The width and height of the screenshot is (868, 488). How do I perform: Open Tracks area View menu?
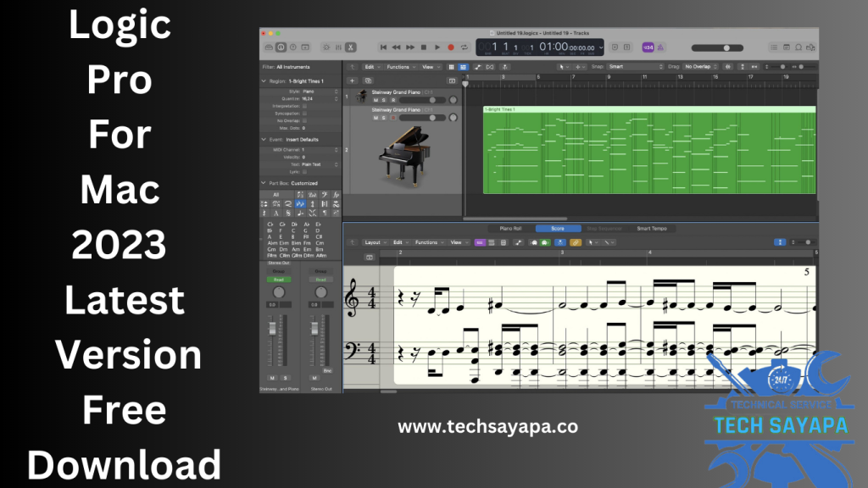tap(430, 67)
